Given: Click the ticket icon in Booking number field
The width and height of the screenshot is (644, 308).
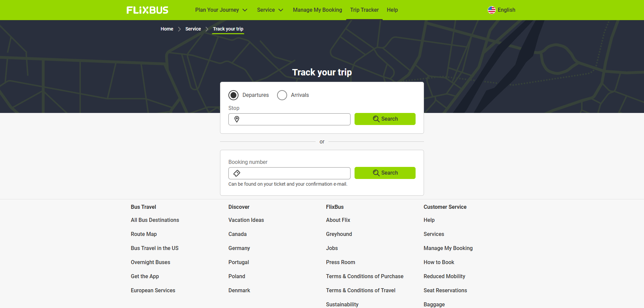Looking at the screenshot, I should click(237, 173).
